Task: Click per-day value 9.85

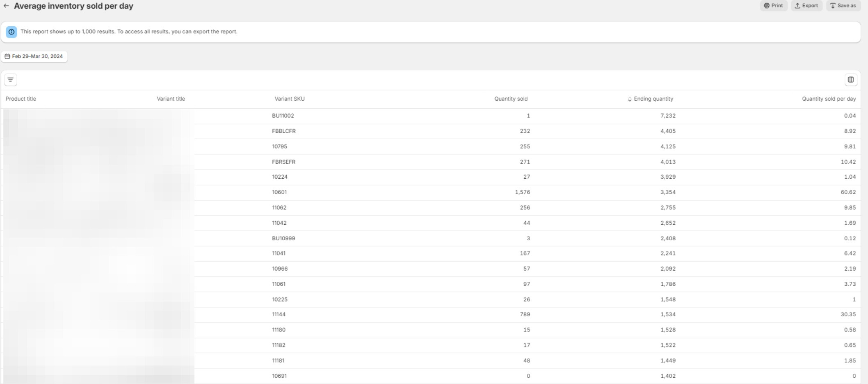Action: (850, 208)
